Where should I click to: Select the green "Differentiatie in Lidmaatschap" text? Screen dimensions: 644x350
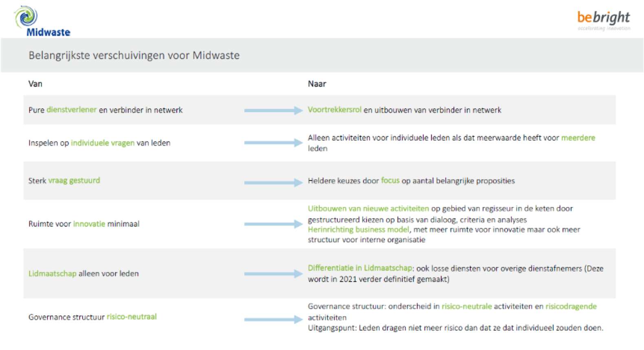click(x=360, y=268)
